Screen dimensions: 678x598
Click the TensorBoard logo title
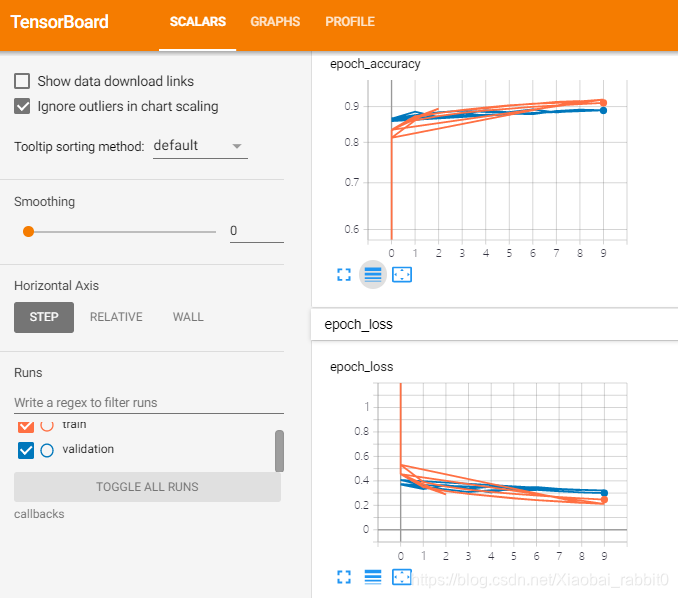60,22
